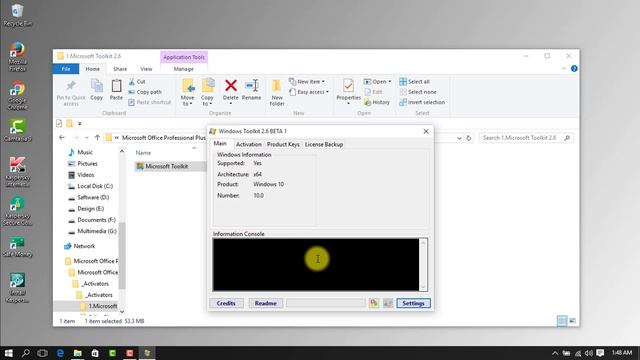The width and height of the screenshot is (640, 360).
Task: Switch to the Share ribbon tab
Action: tap(120, 69)
